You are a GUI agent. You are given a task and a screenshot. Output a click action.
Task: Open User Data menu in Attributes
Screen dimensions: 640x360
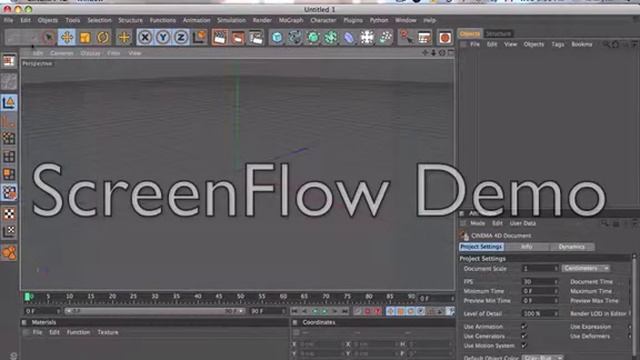pyautogui.click(x=522, y=223)
